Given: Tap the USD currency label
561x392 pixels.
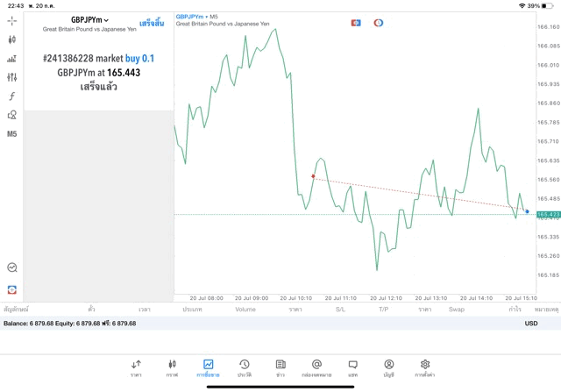Looking at the screenshot, I should (531, 324).
